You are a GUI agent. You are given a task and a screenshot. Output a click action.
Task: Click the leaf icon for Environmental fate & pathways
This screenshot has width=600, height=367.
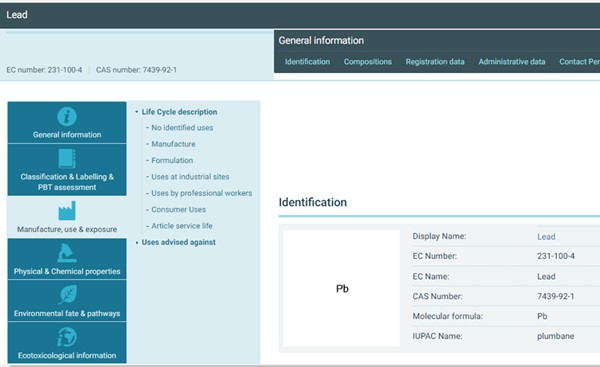(68, 295)
